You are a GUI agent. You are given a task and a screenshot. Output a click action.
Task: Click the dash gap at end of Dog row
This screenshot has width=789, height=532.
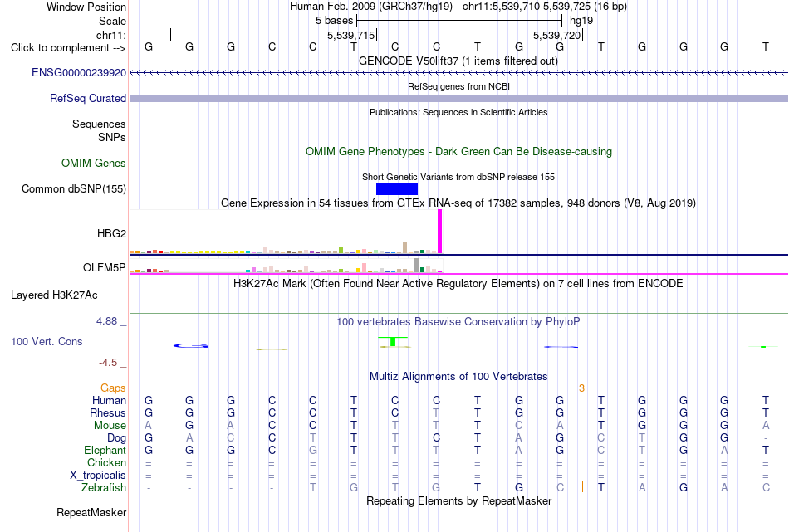[x=766, y=438]
